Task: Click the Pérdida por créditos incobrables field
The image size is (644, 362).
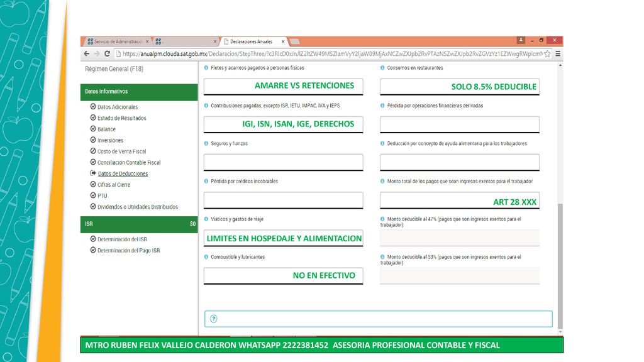Action: click(284, 200)
